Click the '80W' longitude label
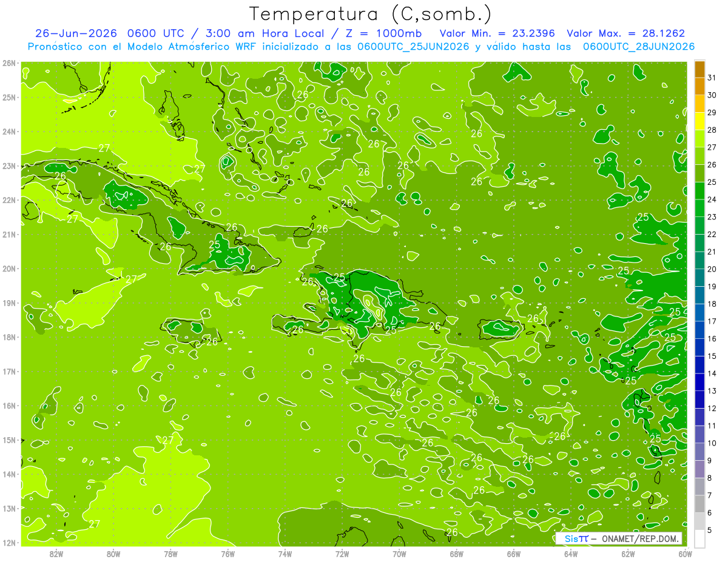 point(113,554)
